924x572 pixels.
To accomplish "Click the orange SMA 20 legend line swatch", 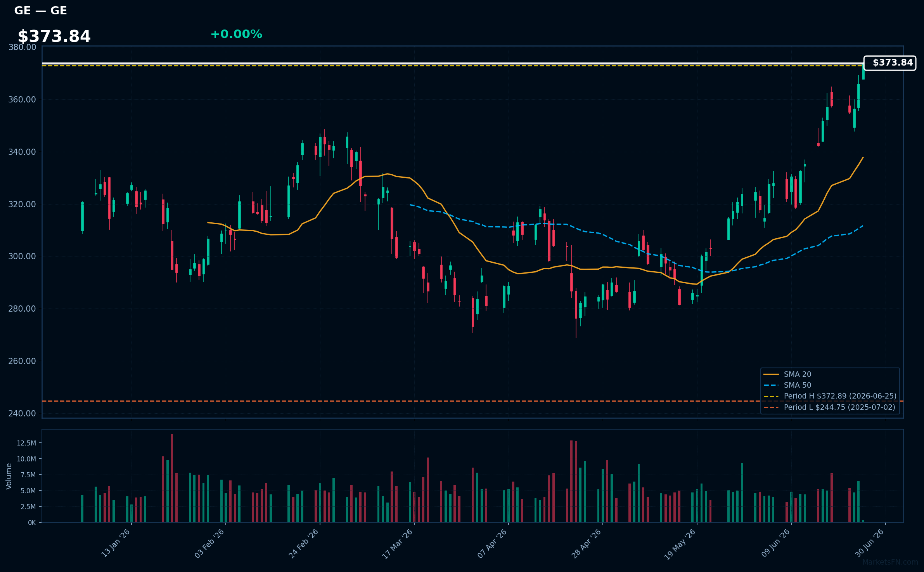I will tap(771, 374).
